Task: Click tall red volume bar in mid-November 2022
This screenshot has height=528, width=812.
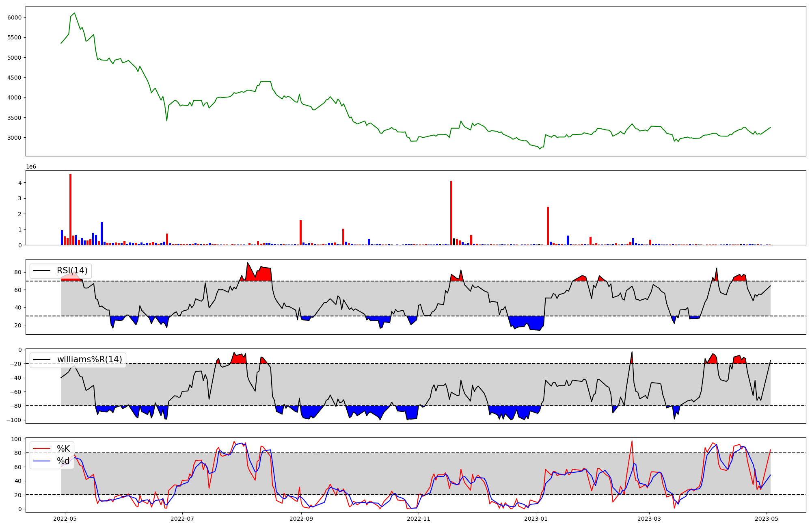Action: 451,213
